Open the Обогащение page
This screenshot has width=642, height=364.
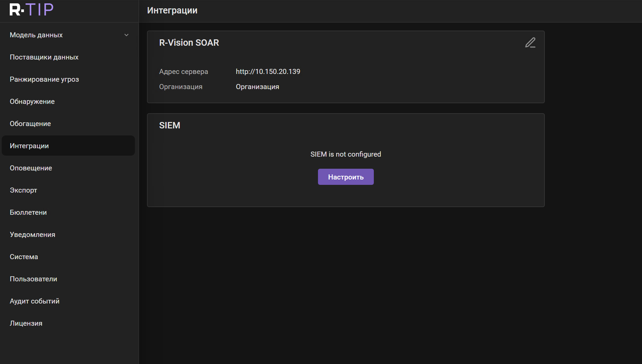coord(30,123)
